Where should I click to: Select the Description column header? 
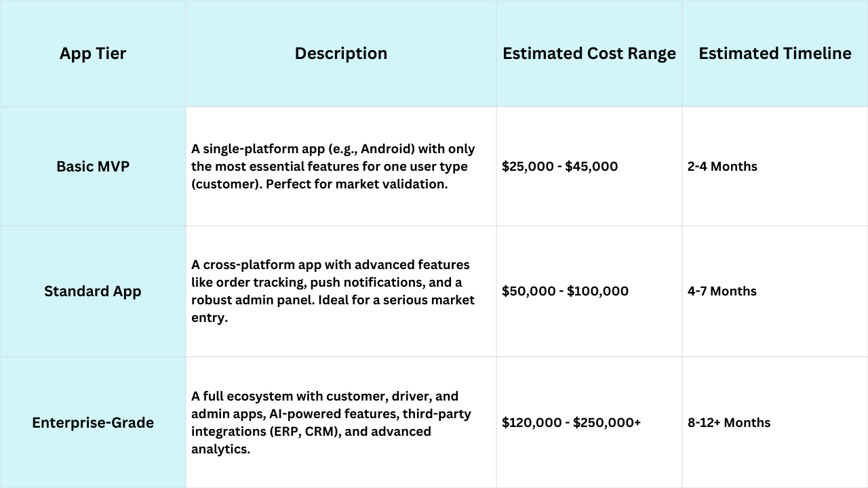click(x=340, y=54)
